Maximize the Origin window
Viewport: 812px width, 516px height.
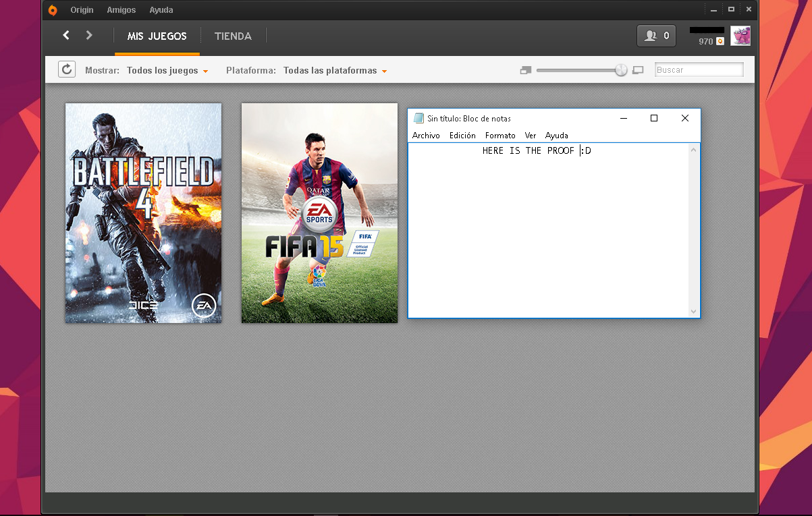pos(731,9)
